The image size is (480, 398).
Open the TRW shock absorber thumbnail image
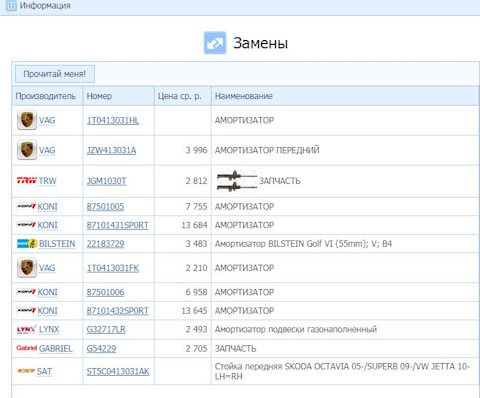point(237,181)
